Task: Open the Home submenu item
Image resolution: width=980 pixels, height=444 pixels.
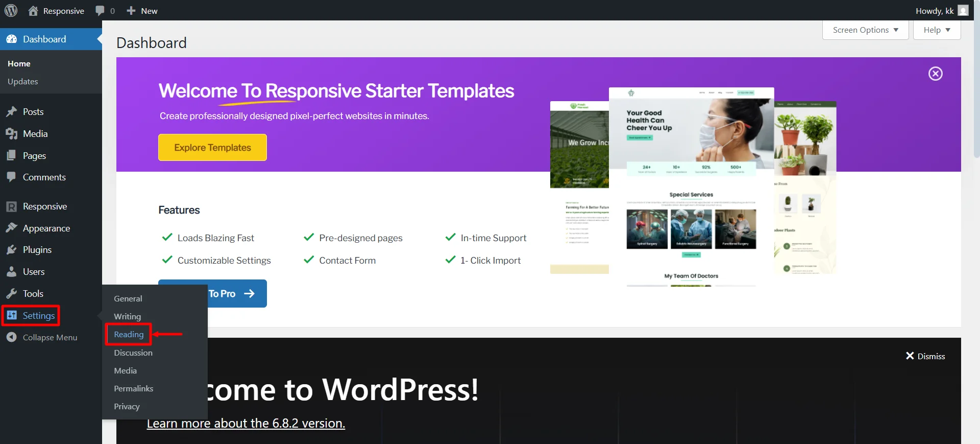Action: point(19,64)
